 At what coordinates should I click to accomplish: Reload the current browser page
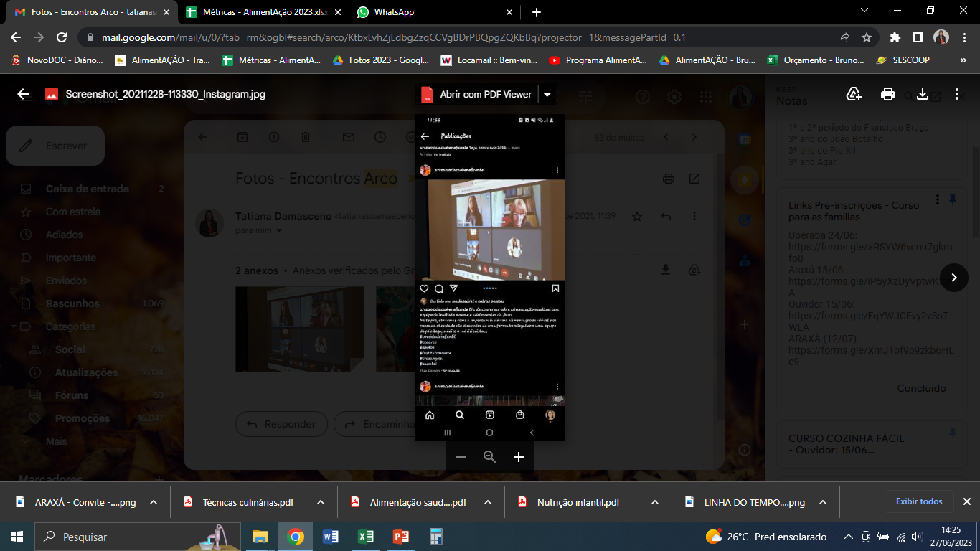point(62,37)
